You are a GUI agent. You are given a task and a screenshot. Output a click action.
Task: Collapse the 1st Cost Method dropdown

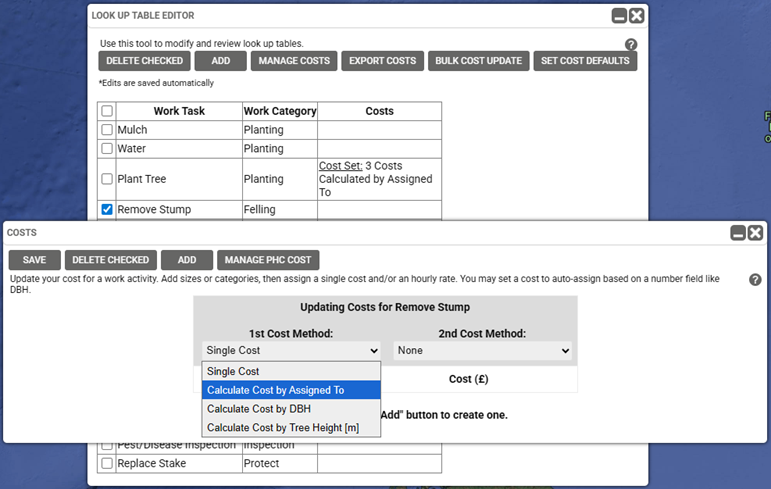pos(291,351)
